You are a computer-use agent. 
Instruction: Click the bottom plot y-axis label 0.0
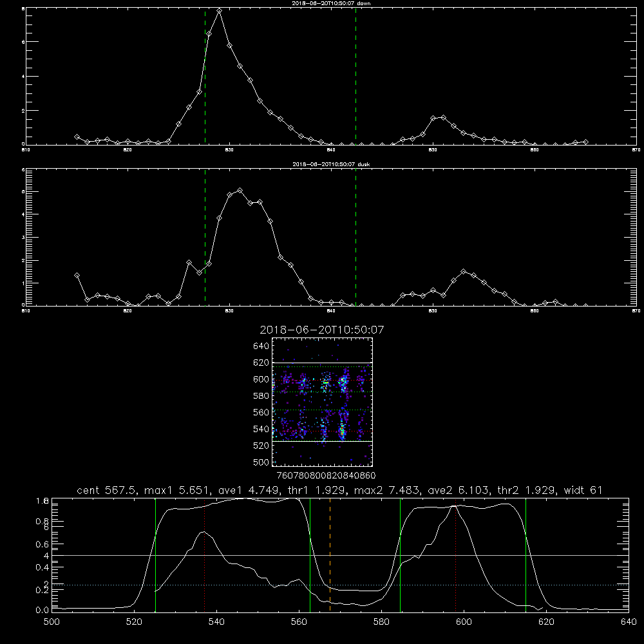point(43,611)
